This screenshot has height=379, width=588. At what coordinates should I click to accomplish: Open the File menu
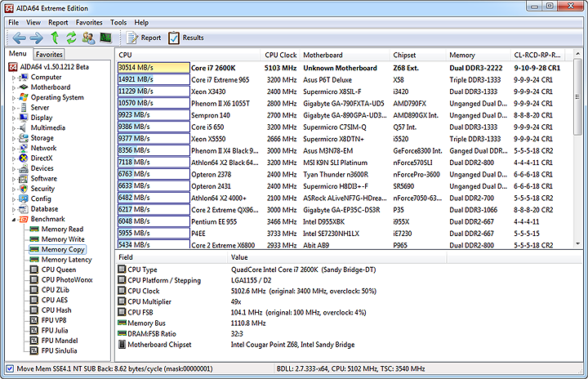point(14,23)
